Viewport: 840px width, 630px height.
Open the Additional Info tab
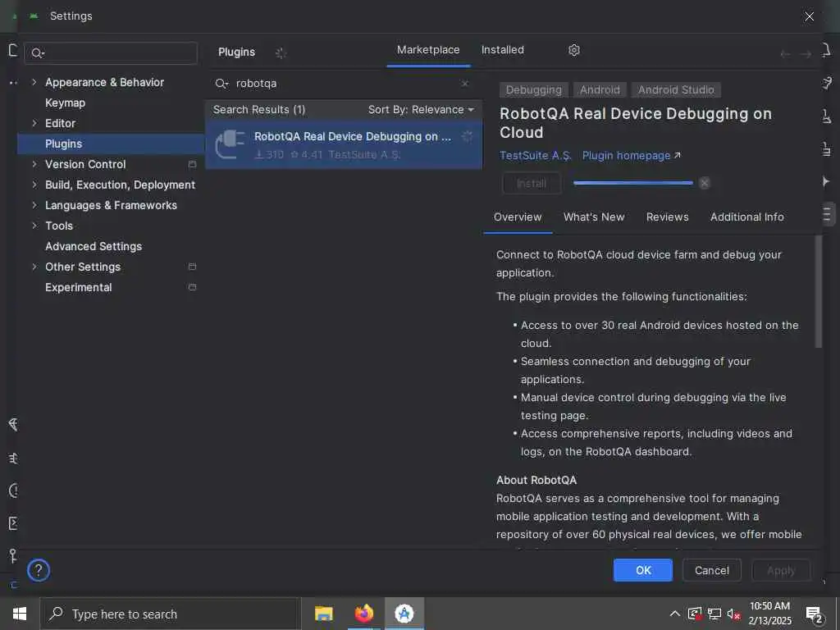coord(746,217)
